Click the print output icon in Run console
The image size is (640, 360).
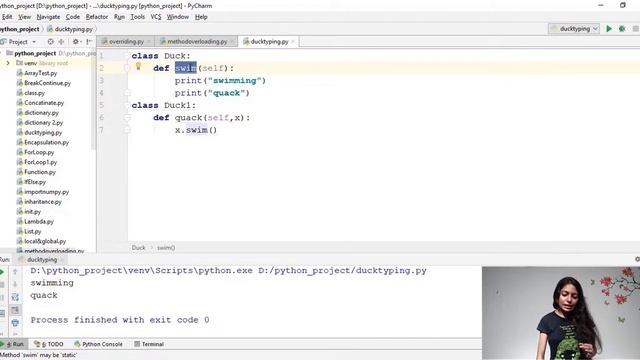click(x=15, y=322)
